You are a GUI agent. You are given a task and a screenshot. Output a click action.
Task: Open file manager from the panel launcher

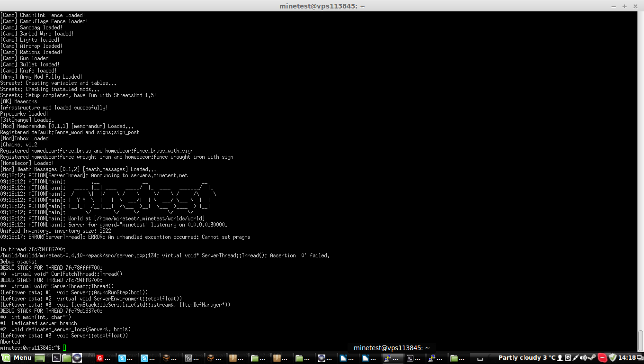tap(66, 358)
